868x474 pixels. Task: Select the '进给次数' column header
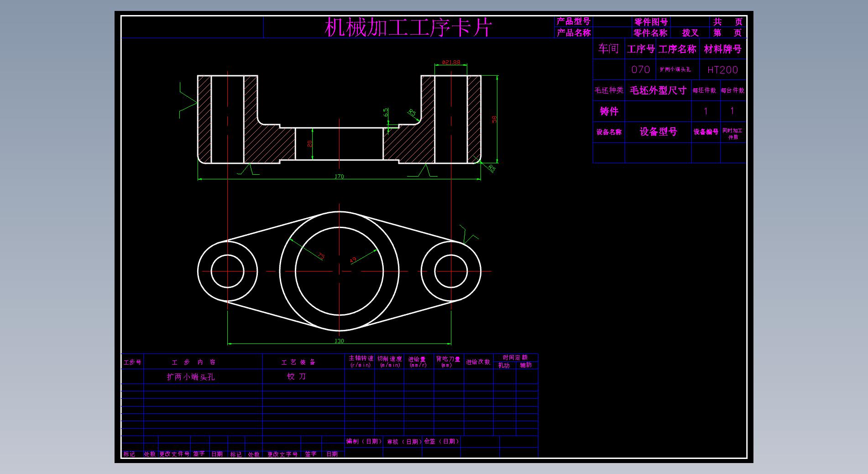click(x=478, y=362)
